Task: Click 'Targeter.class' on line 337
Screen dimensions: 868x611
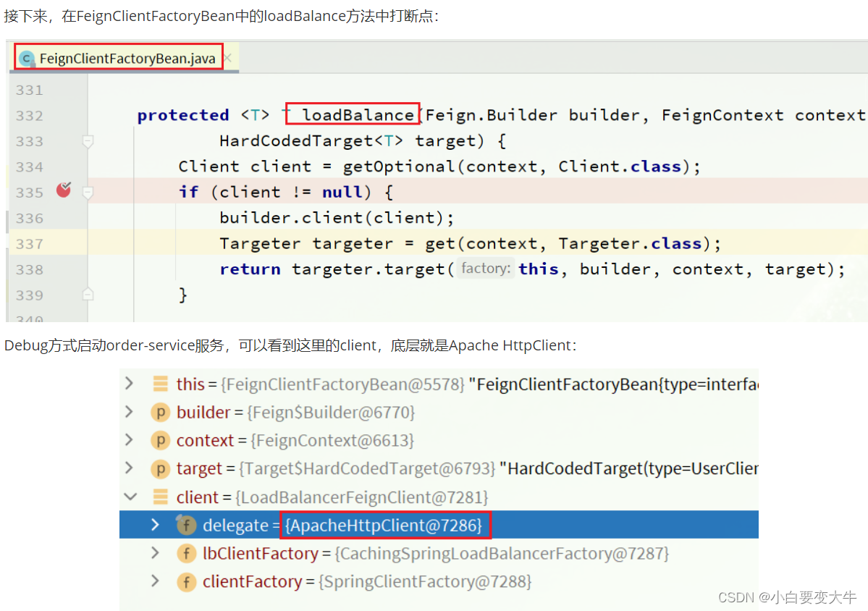Action: point(630,243)
